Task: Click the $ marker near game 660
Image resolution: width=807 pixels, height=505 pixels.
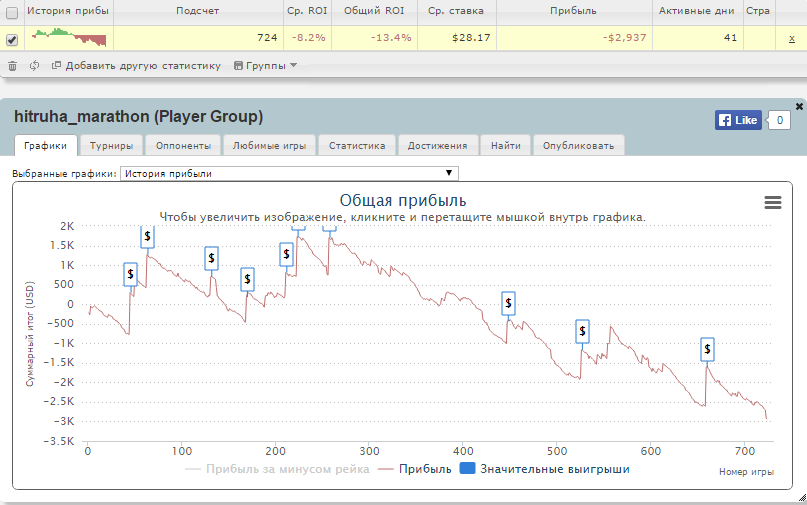Action: tap(707, 349)
